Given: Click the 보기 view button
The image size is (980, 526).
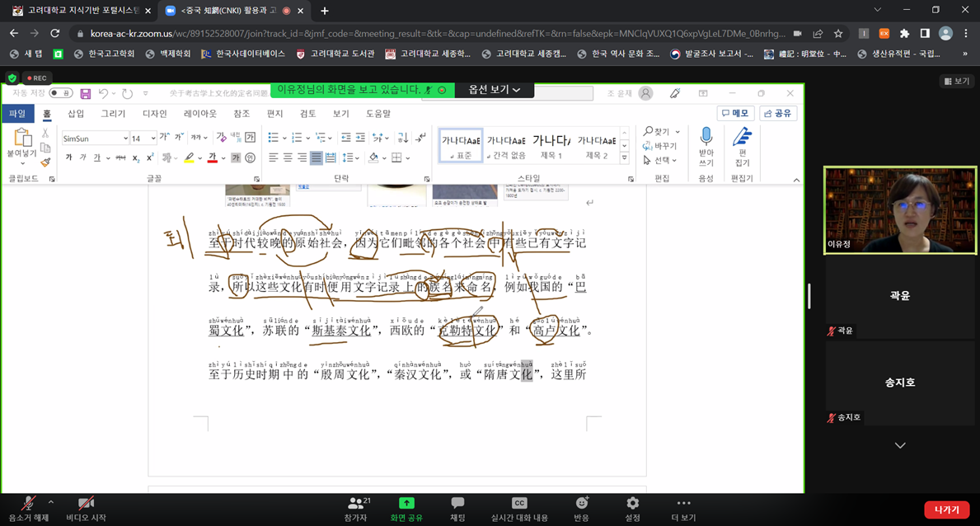Looking at the screenshot, I should pyautogui.click(x=958, y=81).
